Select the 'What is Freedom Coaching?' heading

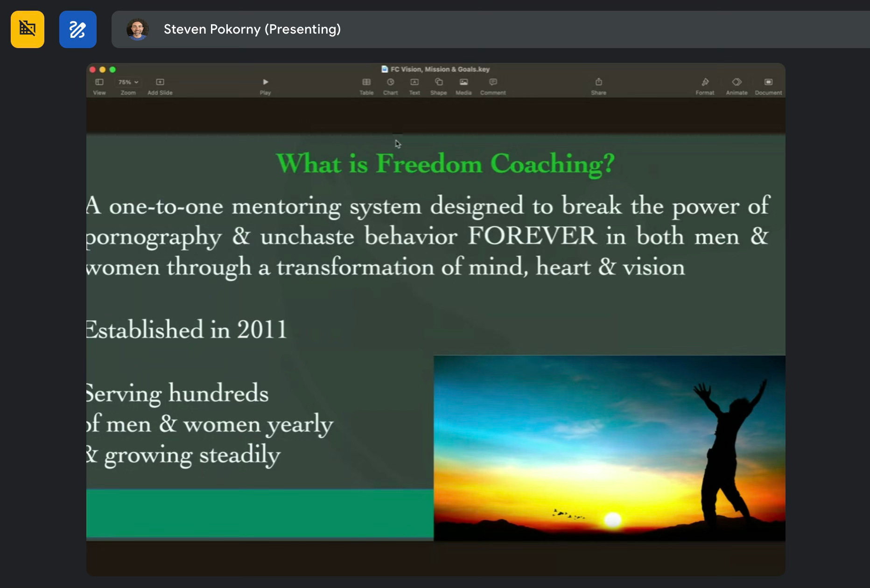tap(445, 164)
